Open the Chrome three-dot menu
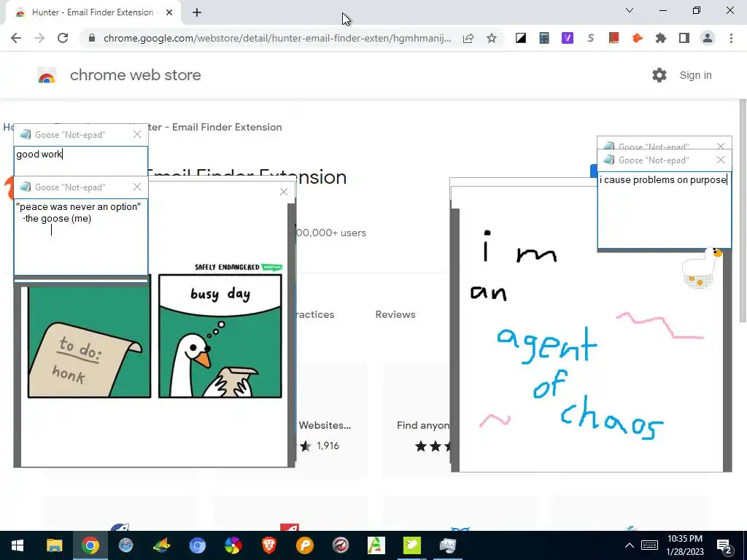The image size is (747, 560). (x=731, y=38)
